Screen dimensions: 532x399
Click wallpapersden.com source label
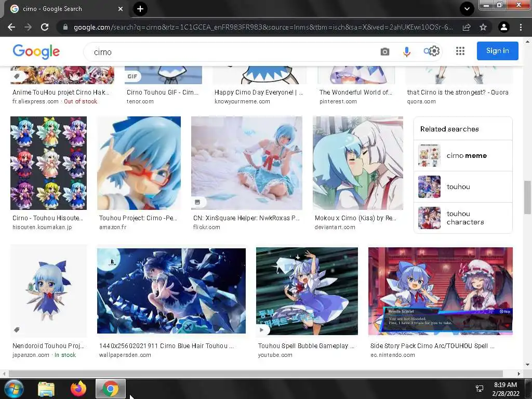[125, 355]
